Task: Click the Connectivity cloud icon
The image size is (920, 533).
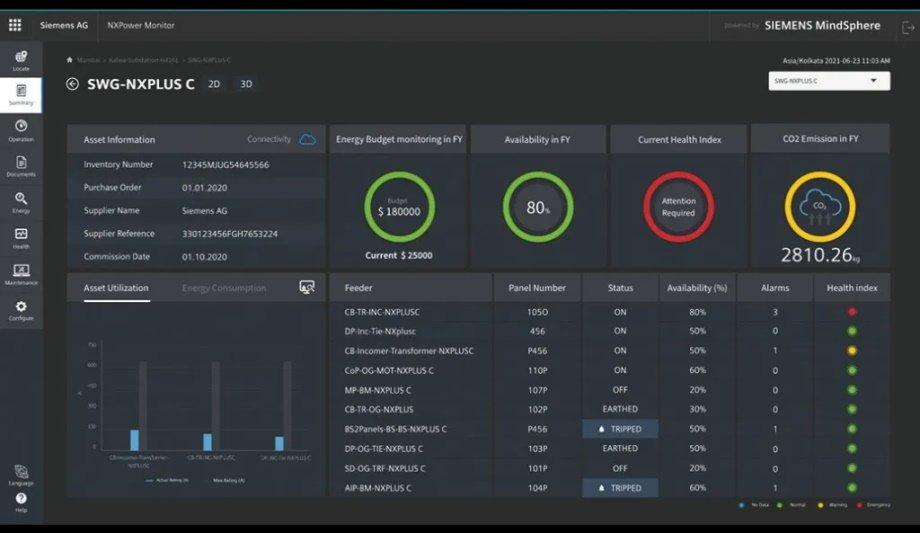Action: [307, 139]
